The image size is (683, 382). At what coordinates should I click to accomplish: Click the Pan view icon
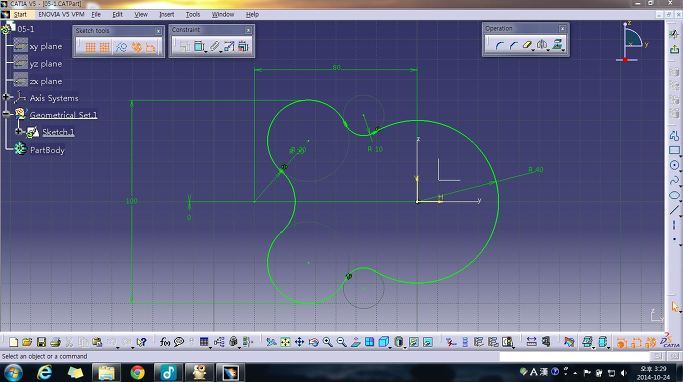coord(299,342)
